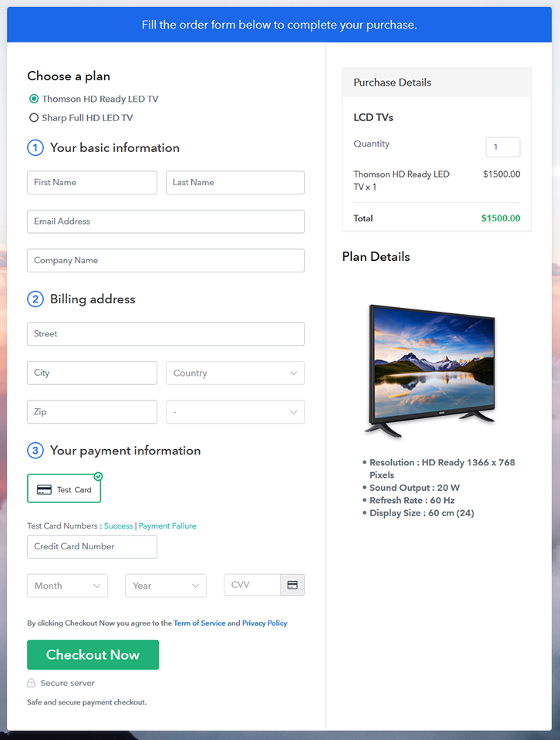This screenshot has height=740, width=560.
Task: Click 'Display Size : 60 cm (24)' text
Action: click(422, 513)
